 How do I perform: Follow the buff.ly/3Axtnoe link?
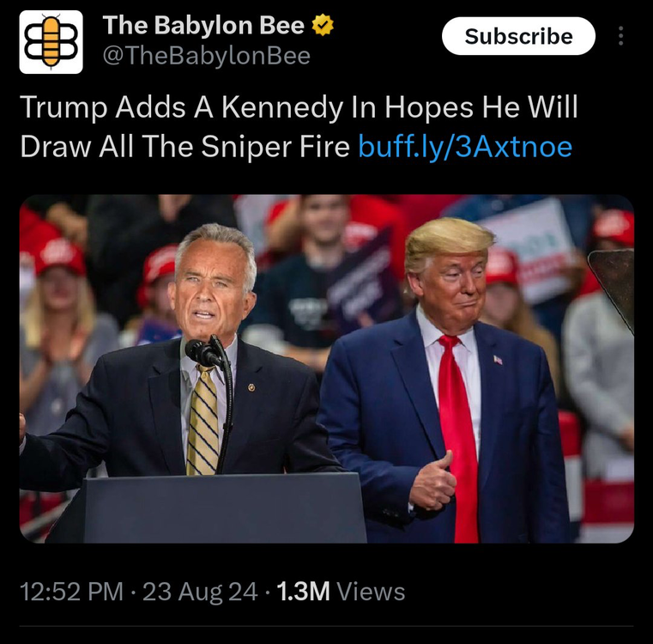(465, 147)
